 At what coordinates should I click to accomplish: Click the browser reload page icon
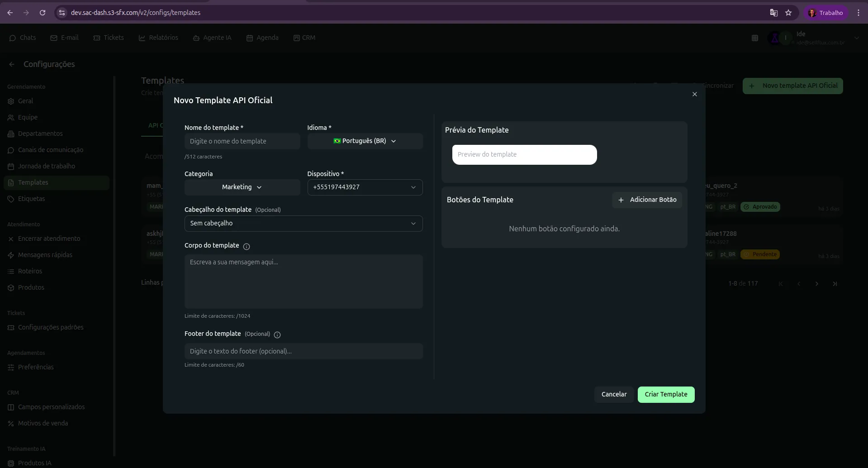tap(43, 13)
